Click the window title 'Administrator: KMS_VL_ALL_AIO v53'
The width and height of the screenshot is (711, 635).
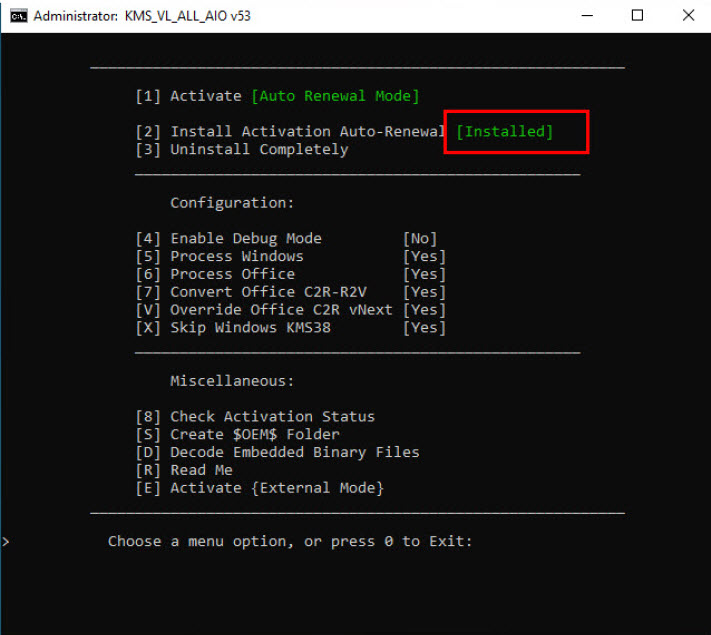(142, 16)
